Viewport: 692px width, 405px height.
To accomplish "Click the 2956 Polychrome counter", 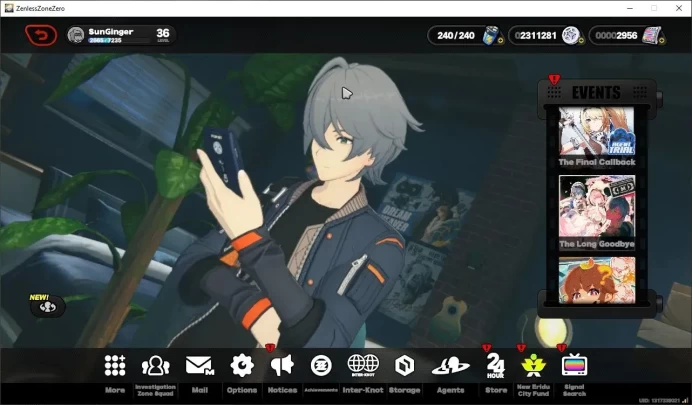I will pyautogui.click(x=616, y=35).
